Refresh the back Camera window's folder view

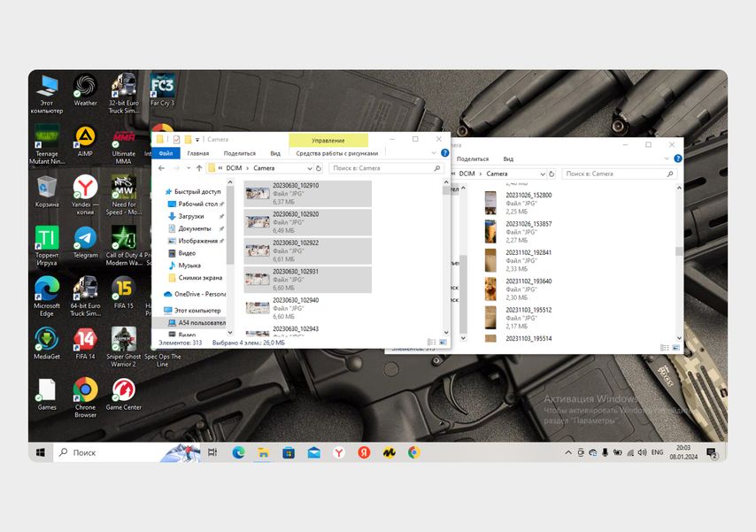coord(552,173)
